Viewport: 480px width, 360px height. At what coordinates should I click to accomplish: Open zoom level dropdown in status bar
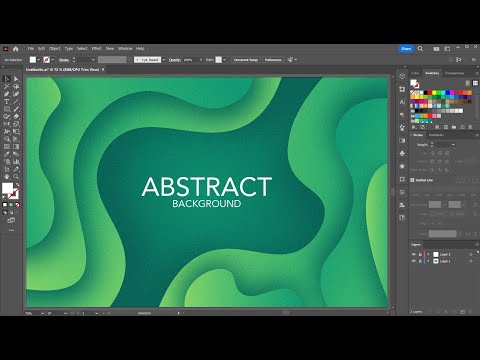42,313
